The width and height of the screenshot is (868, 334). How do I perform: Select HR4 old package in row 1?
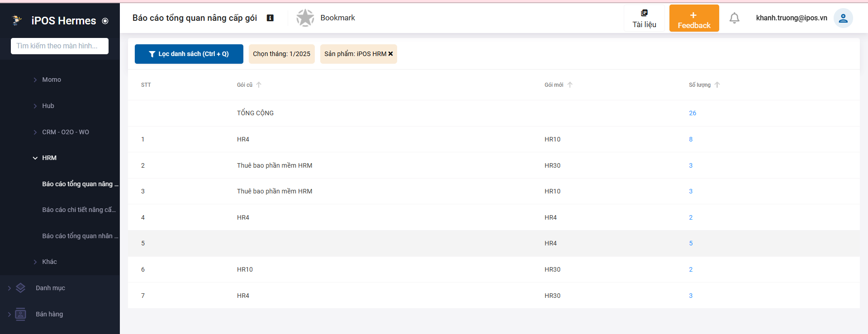[x=243, y=139]
